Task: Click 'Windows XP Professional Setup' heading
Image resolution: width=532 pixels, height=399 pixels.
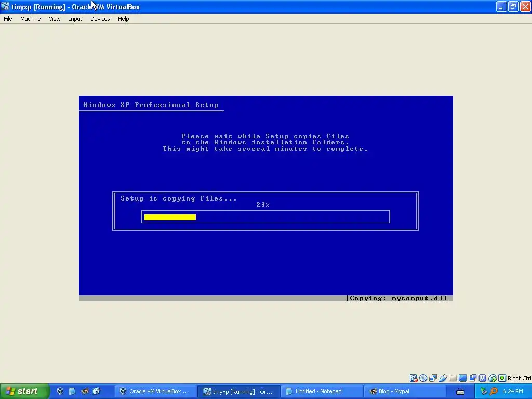Action: [x=151, y=105]
